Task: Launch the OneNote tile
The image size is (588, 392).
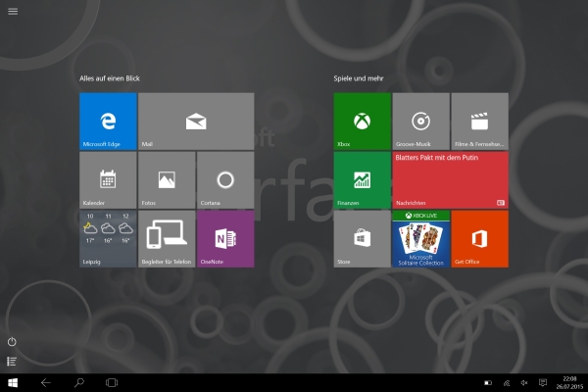Action: 225,239
